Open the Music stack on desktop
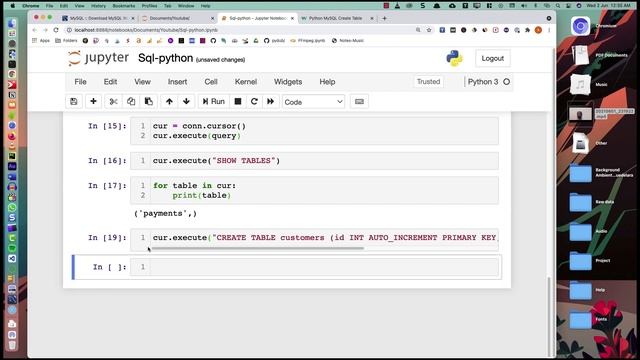This screenshot has width=640, height=360. (580, 84)
